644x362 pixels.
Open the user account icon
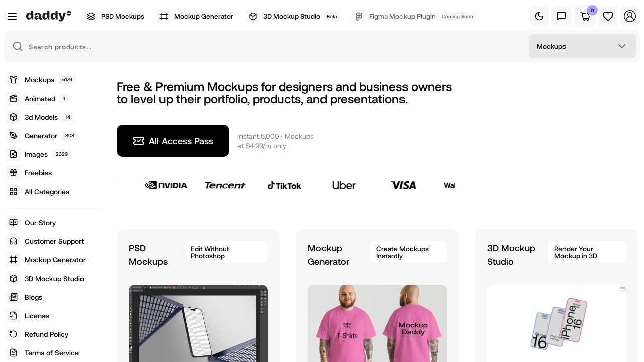tap(630, 16)
